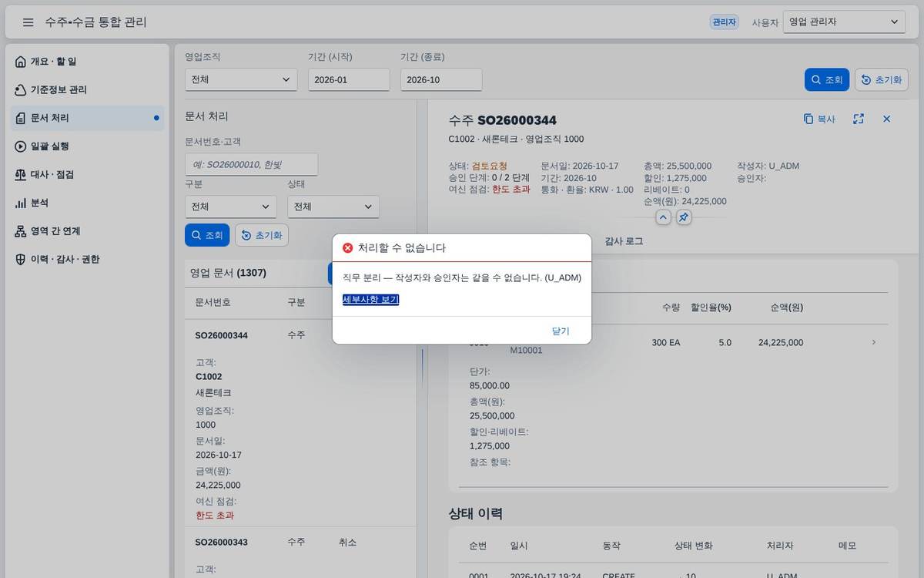This screenshot has width=924, height=578.
Task: Click 닫기 in the error dialog
Action: 561,331
